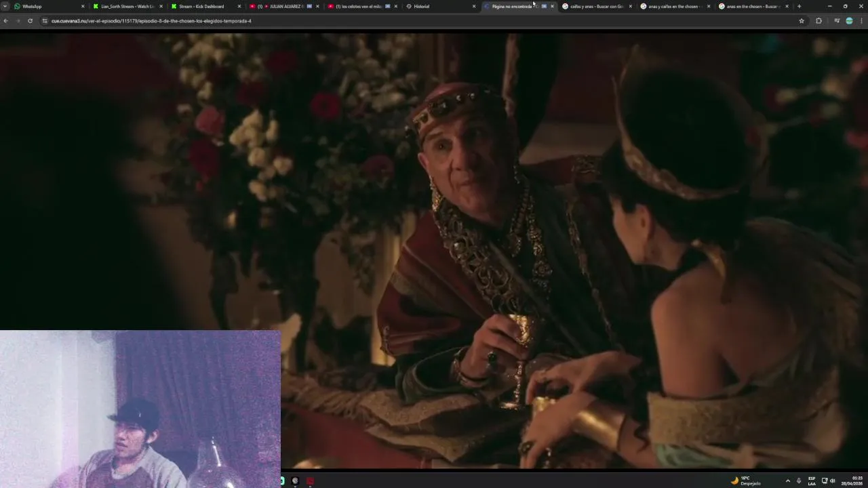
Task: Close the Stream - Kick Dashboard tab
Action: point(239,6)
